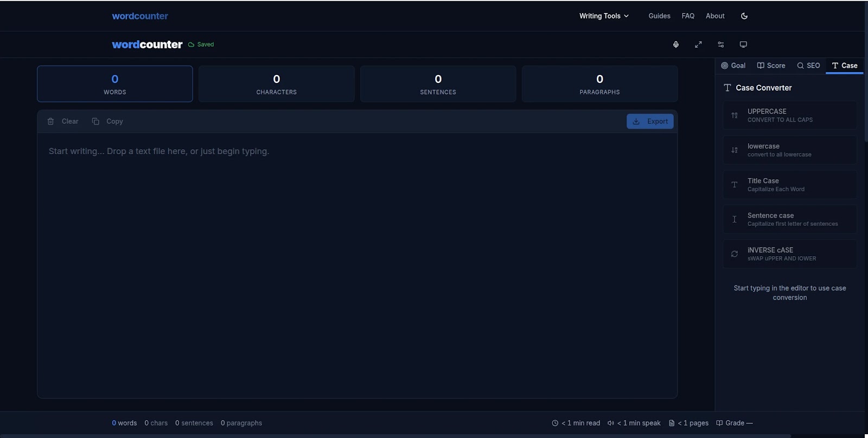Open the settings sliders icon in header
Viewport: 868px width, 438px height.
pos(721,45)
